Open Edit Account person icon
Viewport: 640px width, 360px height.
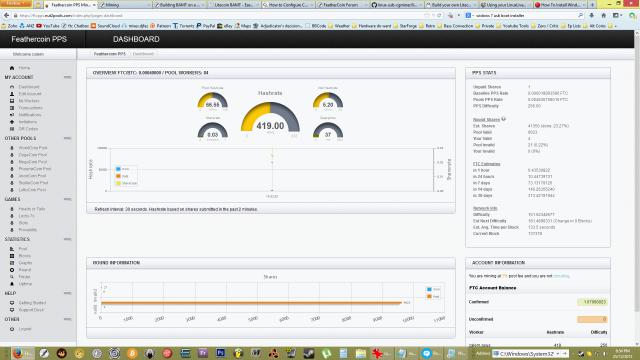pyautogui.click(x=12, y=94)
